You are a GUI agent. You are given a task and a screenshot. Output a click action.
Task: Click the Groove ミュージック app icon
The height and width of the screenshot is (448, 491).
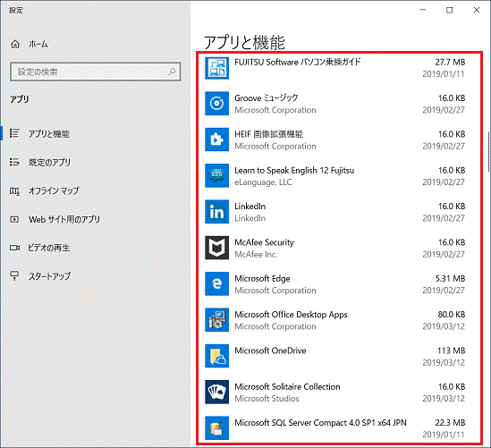(216, 104)
